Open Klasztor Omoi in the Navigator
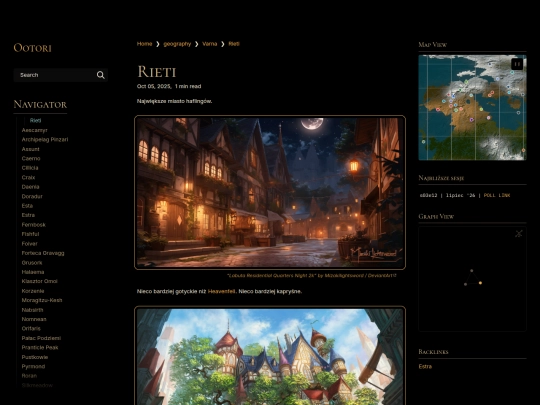The image size is (540, 405). 39,281
